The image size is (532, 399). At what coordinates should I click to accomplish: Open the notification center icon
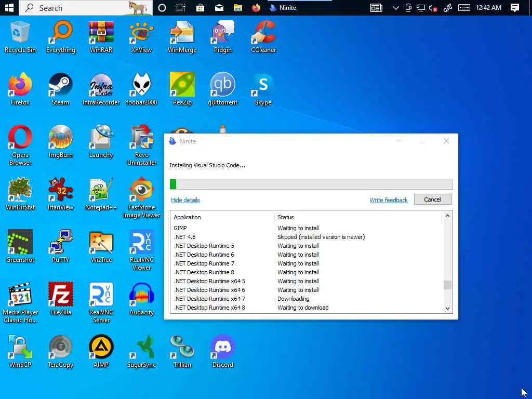click(x=515, y=7)
